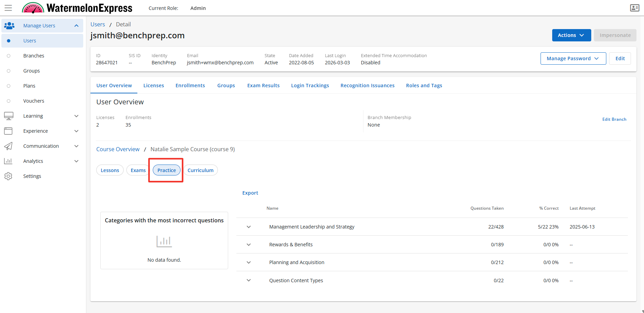The width and height of the screenshot is (644, 313).
Task: Open the Actions dropdown
Action: 571,35
